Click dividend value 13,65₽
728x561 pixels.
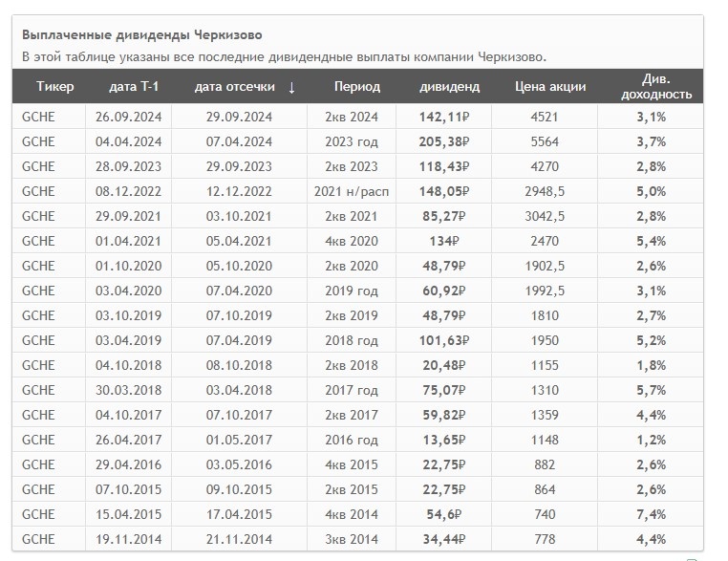(444, 440)
